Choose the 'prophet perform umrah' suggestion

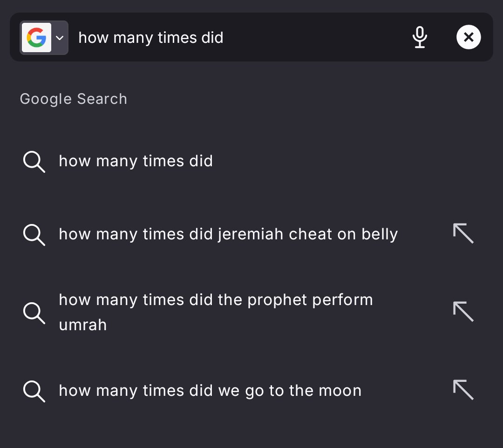216,300
